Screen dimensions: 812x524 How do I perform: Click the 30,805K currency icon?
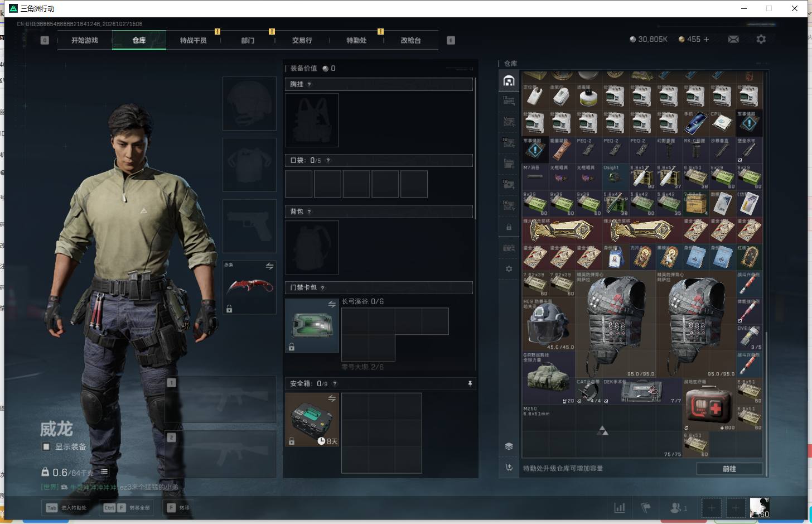point(632,39)
